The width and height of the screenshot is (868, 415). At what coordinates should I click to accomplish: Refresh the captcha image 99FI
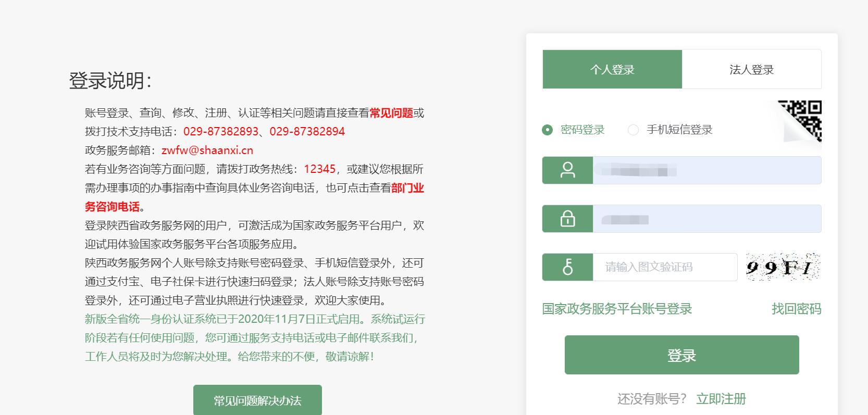pyautogui.click(x=783, y=267)
